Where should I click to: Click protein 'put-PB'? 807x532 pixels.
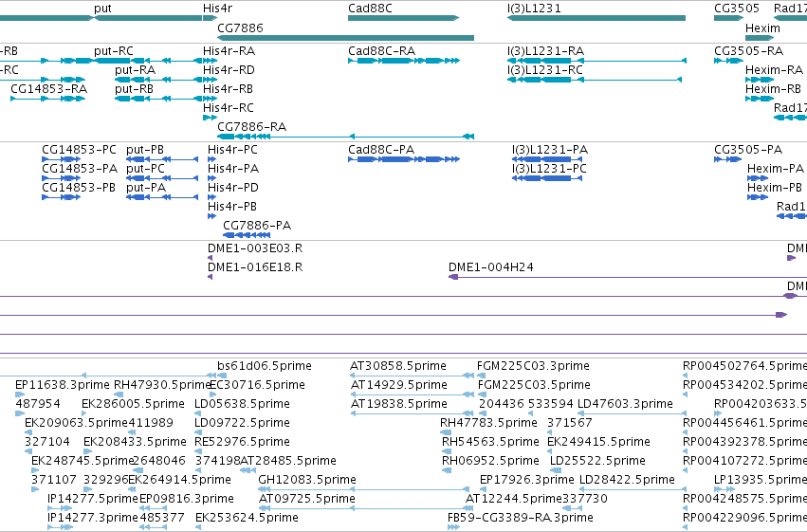point(145,150)
